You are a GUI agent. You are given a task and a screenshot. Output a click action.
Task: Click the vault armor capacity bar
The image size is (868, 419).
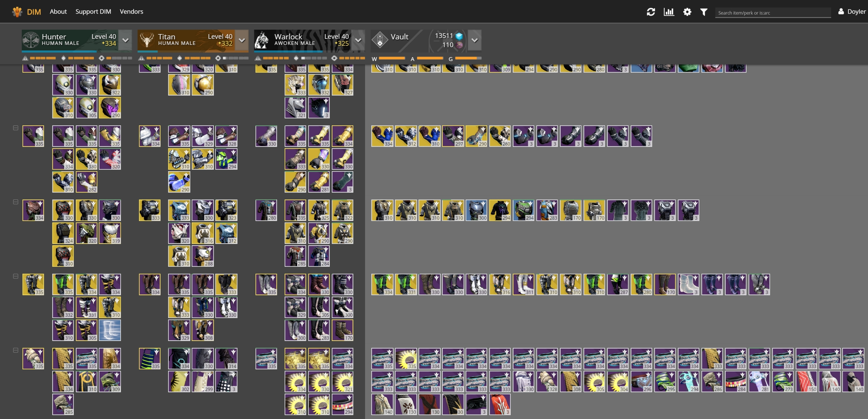(x=430, y=58)
